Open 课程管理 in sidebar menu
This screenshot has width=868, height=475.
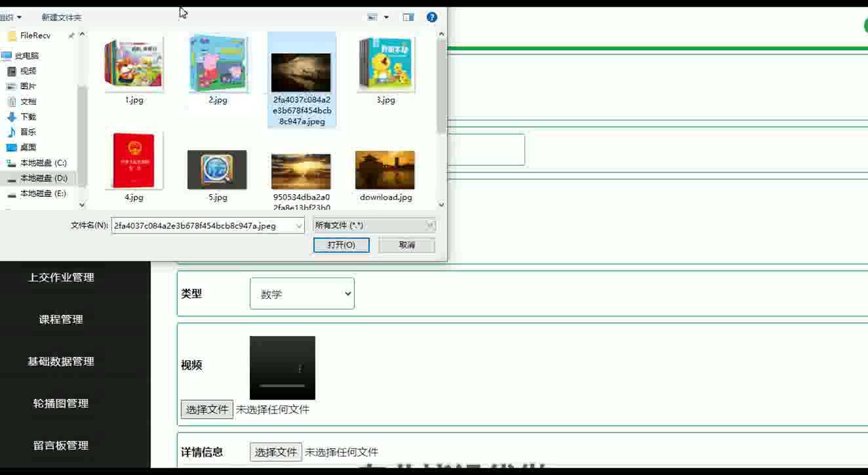coord(61,320)
